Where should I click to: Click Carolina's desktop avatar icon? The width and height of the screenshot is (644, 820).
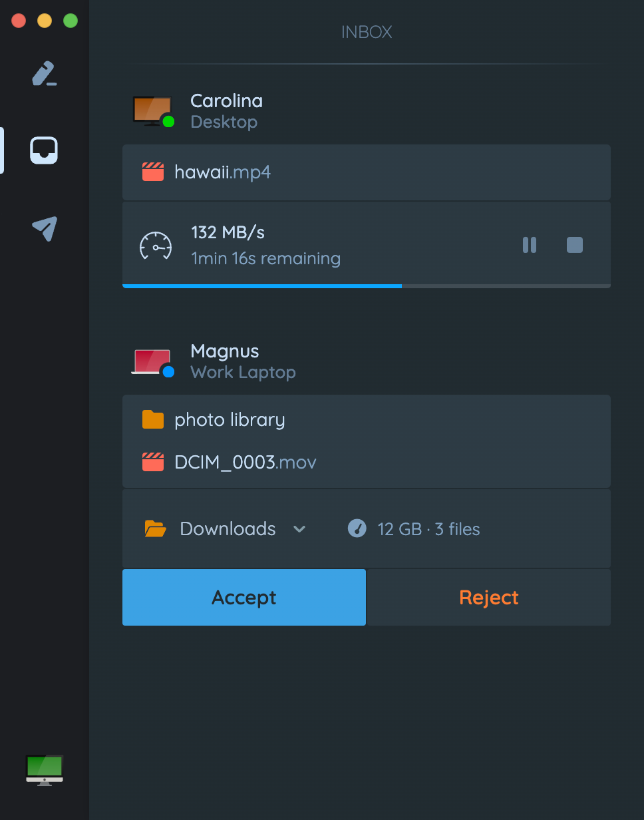153,110
